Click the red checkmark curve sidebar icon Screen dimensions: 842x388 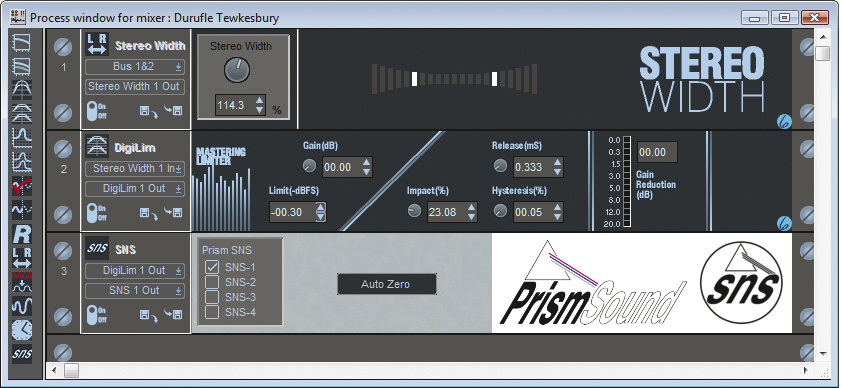click(x=22, y=186)
